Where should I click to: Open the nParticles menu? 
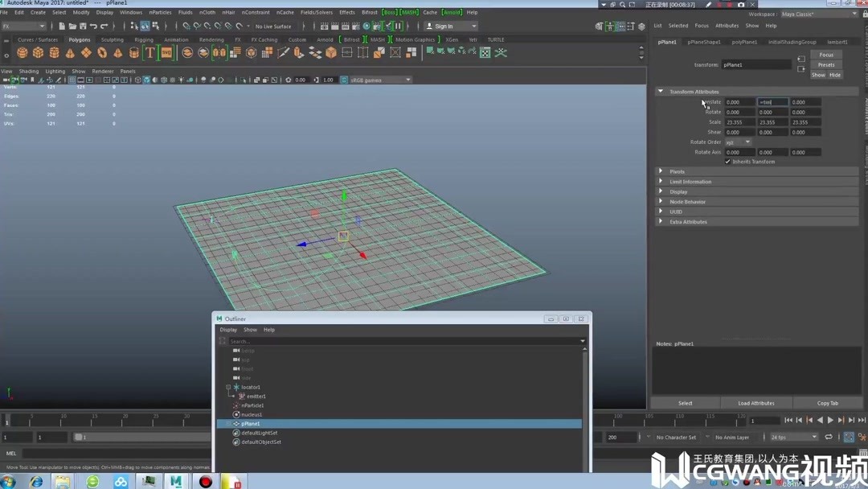[x=161, y=13]
